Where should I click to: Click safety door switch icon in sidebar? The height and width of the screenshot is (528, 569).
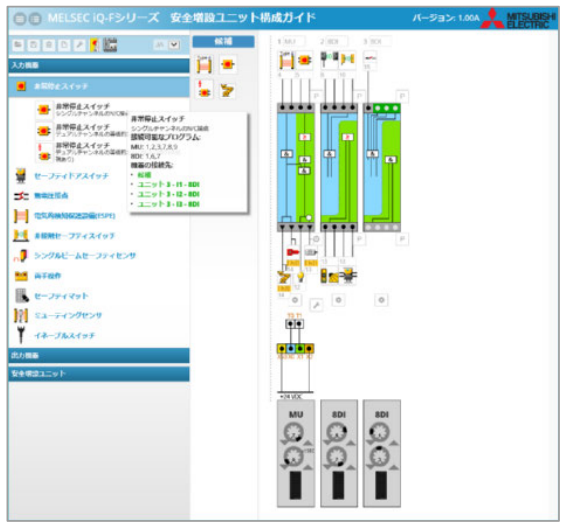[21, 176]
